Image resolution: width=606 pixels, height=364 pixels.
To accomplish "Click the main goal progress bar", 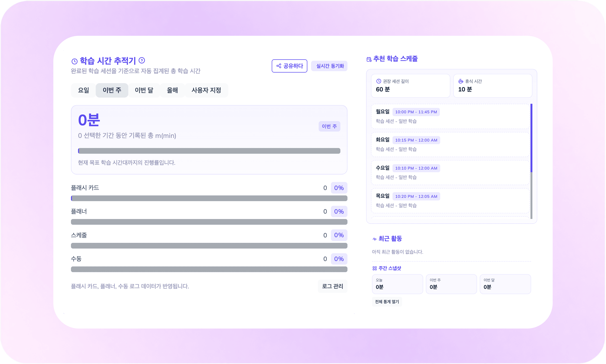I will 209,151.
